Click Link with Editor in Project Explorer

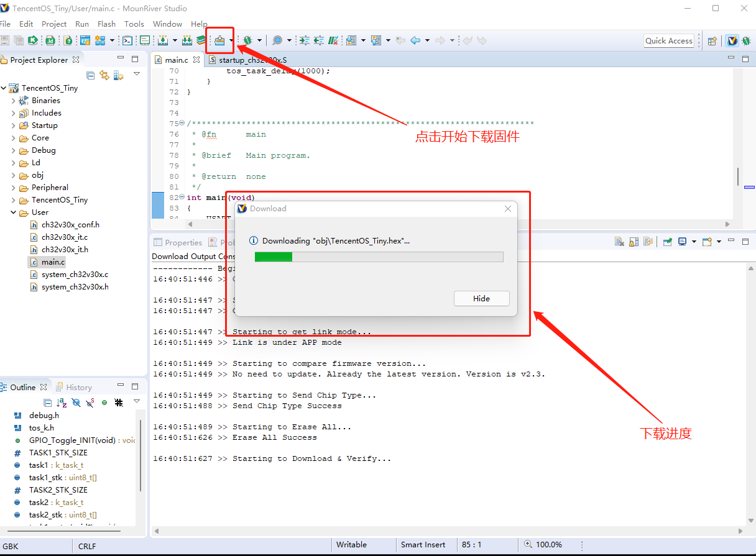click(x=104, y=75)
